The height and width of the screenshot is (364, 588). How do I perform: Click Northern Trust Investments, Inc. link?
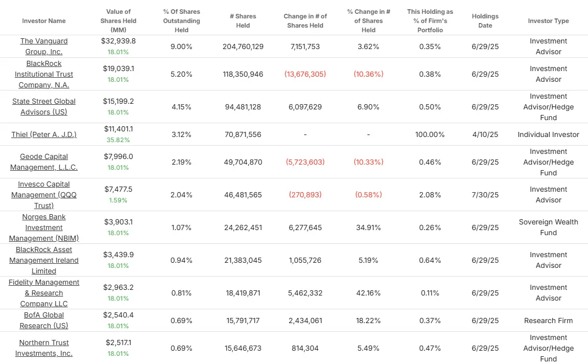point(44,348)
